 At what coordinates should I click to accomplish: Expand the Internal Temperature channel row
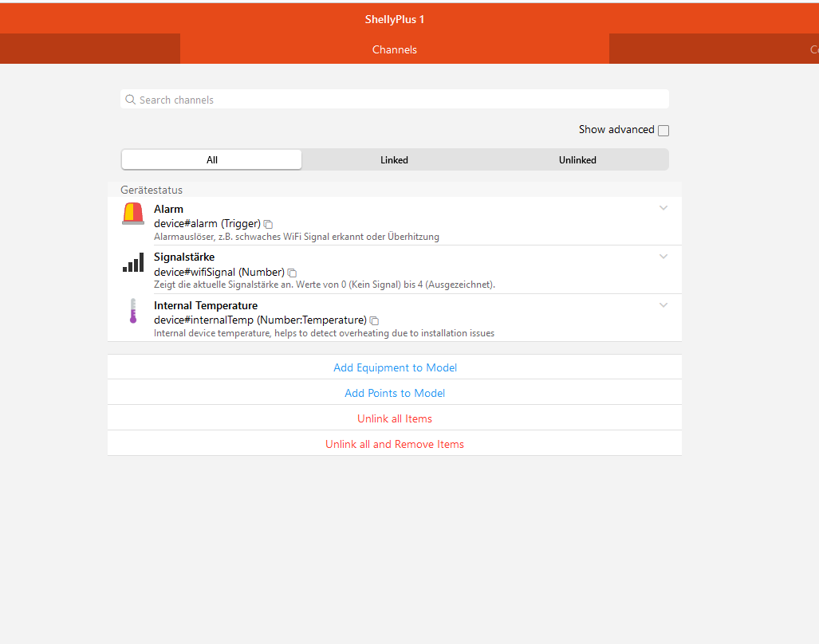[663, 305]
